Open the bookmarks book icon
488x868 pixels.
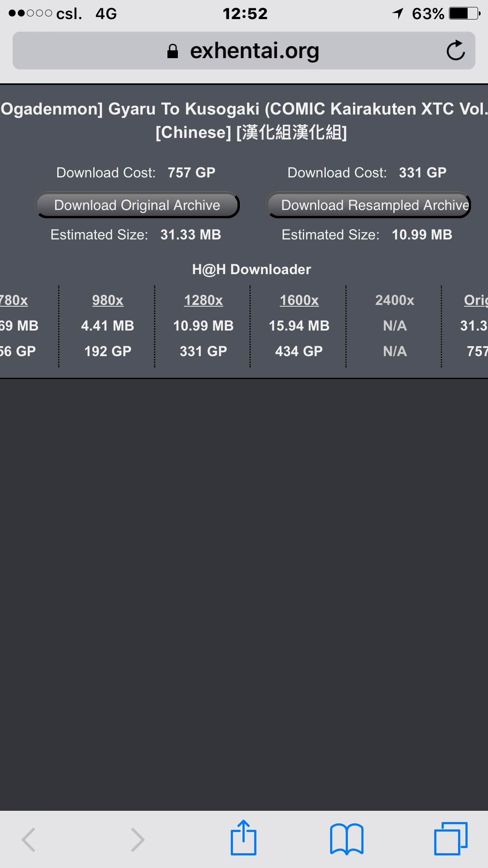(x=347, y=839)
